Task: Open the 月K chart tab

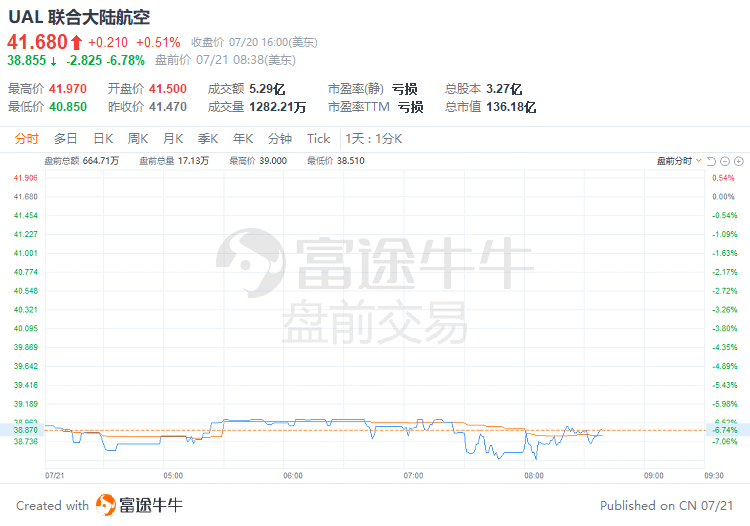Action: (x=173, y=139)
